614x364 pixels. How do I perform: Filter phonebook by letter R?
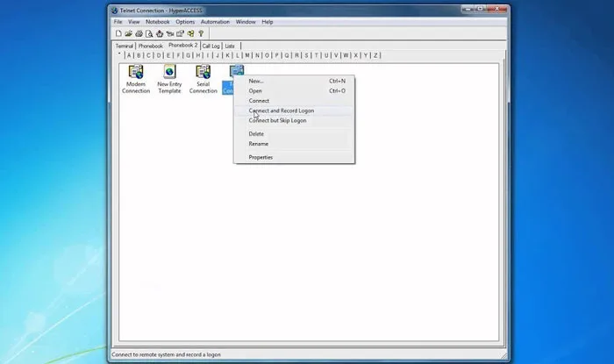pos(296,55)
